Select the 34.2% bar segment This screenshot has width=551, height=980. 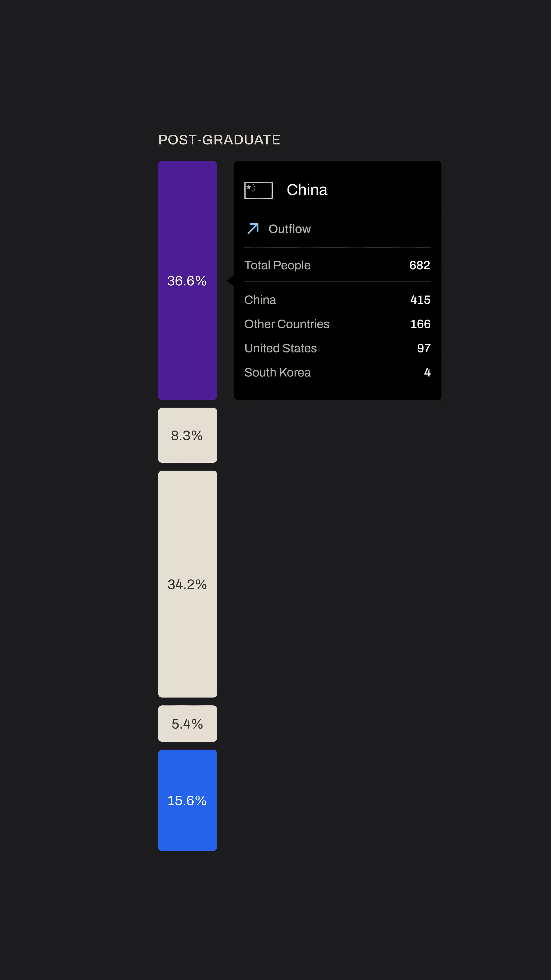pos(187,584)
